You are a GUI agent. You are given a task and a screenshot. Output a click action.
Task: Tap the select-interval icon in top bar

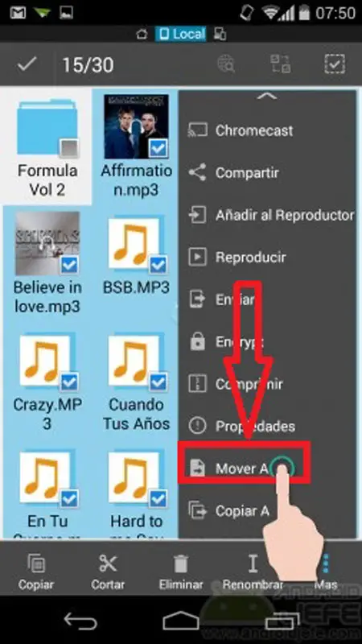click(280, 64)
